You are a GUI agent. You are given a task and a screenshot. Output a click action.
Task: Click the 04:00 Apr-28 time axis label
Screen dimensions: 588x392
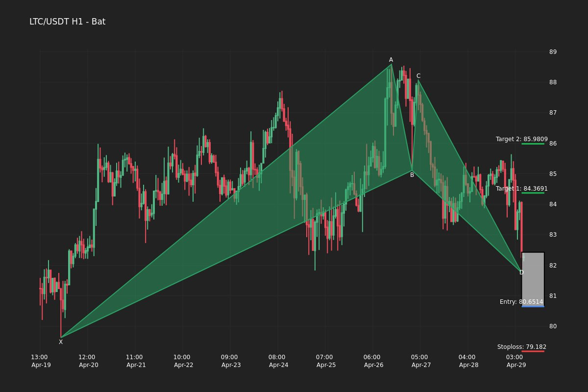coord(468,361)
